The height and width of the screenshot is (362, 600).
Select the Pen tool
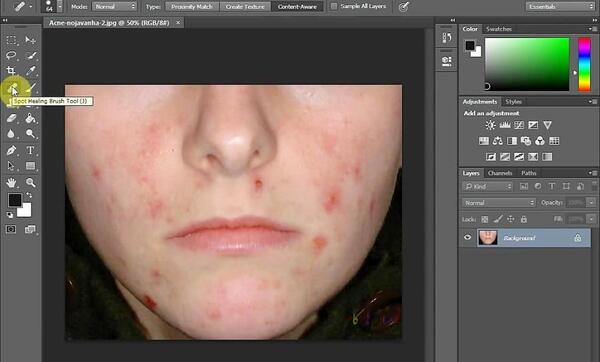11,150
